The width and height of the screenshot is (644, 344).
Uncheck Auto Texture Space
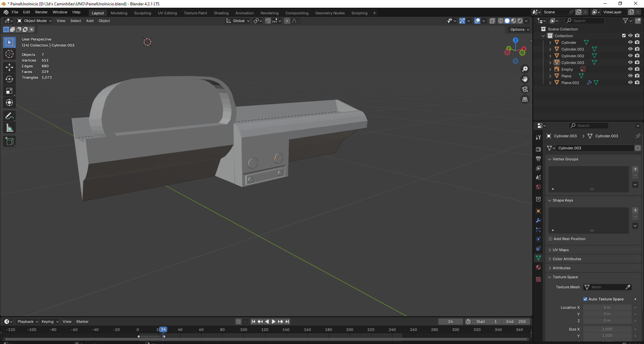[585, 299]
